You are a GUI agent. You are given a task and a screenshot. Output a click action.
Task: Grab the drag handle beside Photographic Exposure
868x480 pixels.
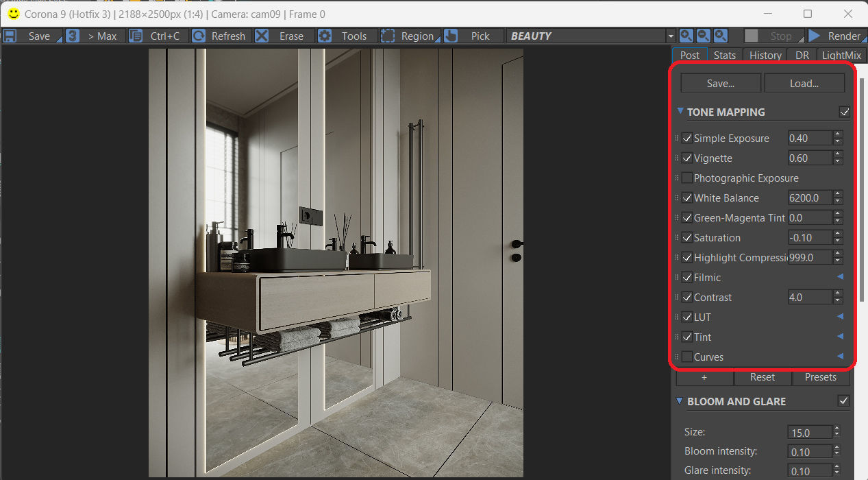click(x=678, y=178)
